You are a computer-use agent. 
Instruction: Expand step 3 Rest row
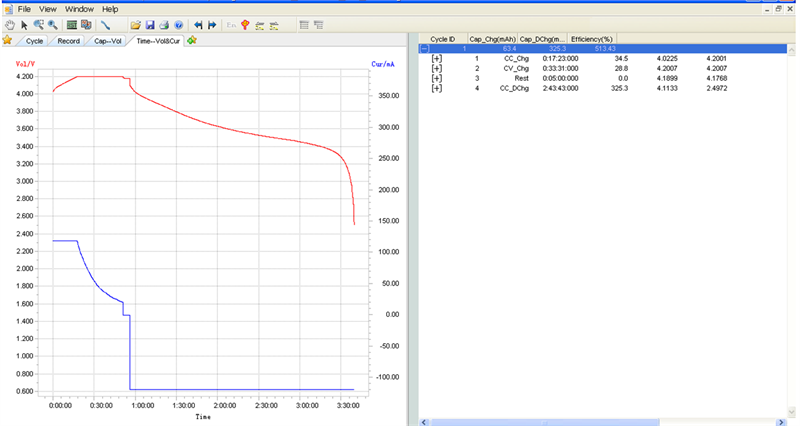click(437, 79)
